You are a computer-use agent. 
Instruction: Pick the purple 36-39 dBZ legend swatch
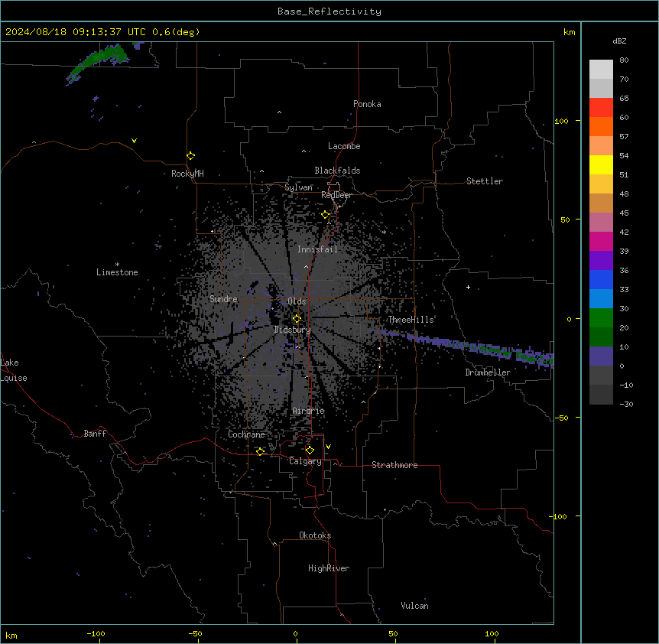click(601, 261)
